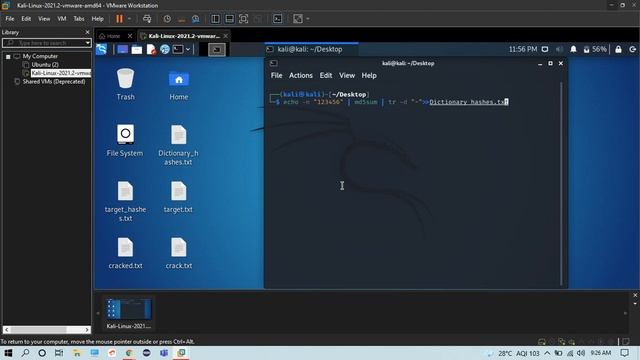Select Ubuntu (2) in the library
640x360 pixels.
coord(45,64)
